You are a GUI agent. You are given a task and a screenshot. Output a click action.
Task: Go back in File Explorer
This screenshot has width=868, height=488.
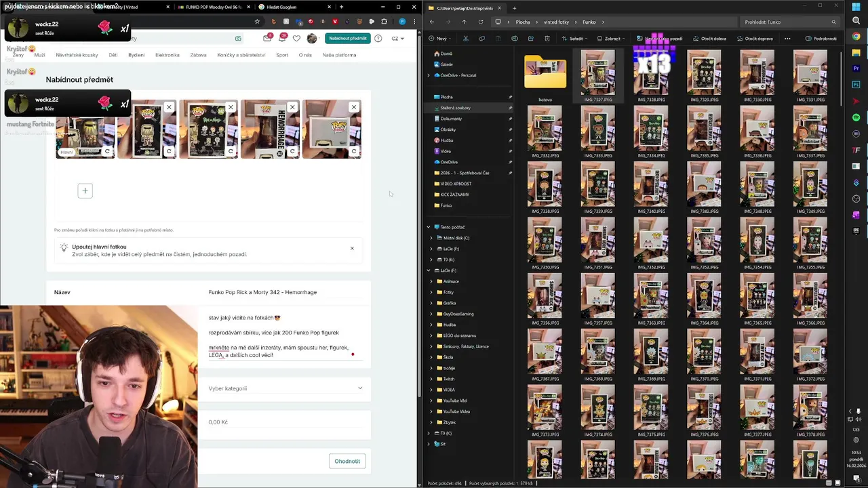click(432, 22)
